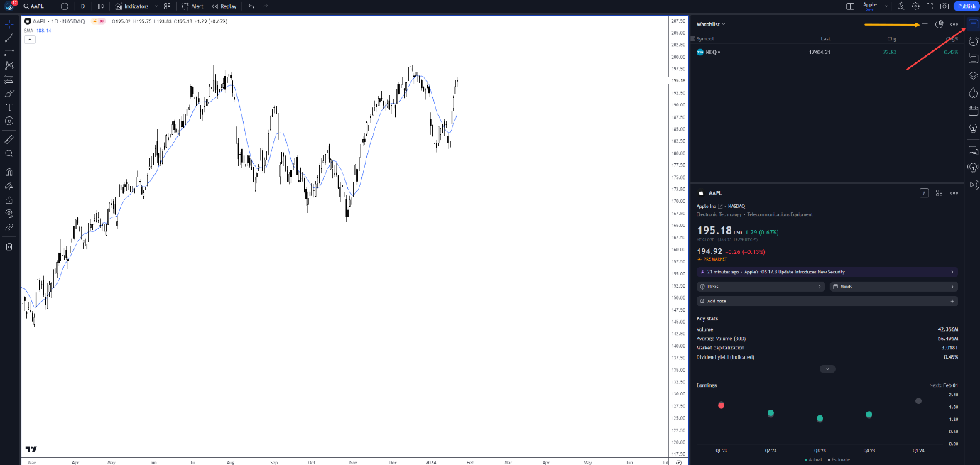The height and width of the screenshot is (465, 980).
Task: Open the broadcast streams icon
Action: 973,185
